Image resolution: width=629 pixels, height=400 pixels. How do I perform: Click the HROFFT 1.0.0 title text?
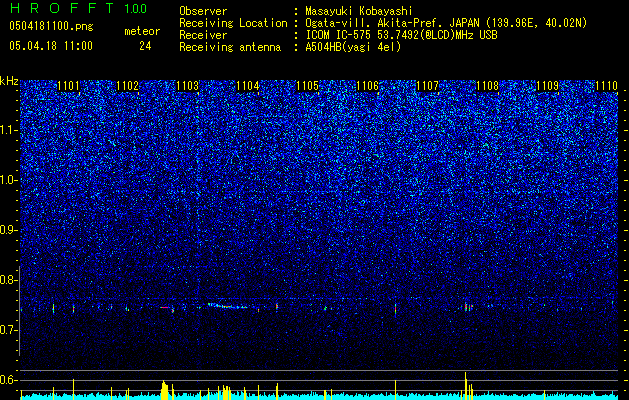78,8
